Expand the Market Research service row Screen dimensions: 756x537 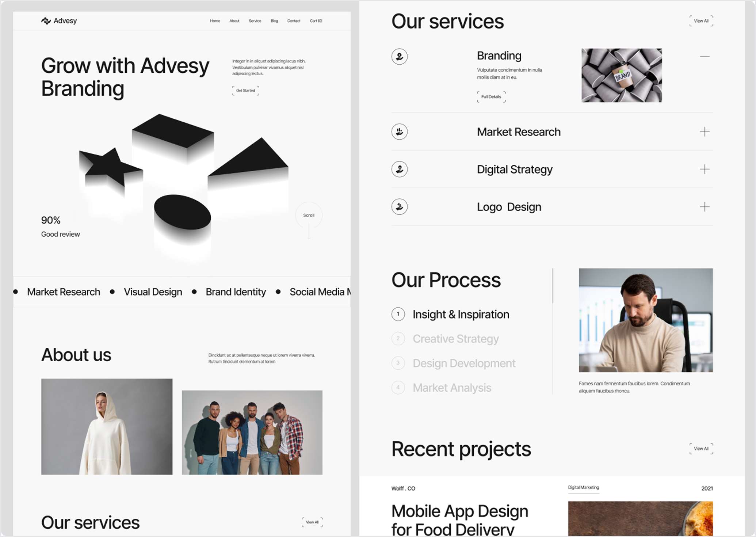tap(705, 132)
